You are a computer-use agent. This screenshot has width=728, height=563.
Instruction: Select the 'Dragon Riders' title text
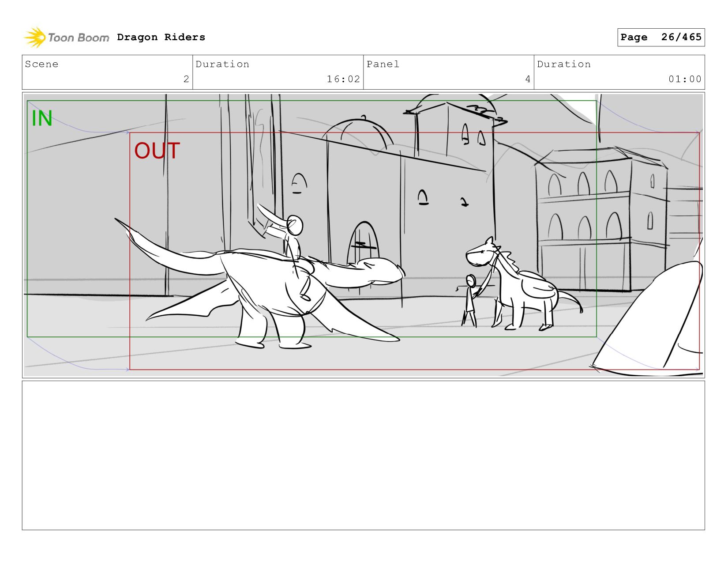coord(161,37)
